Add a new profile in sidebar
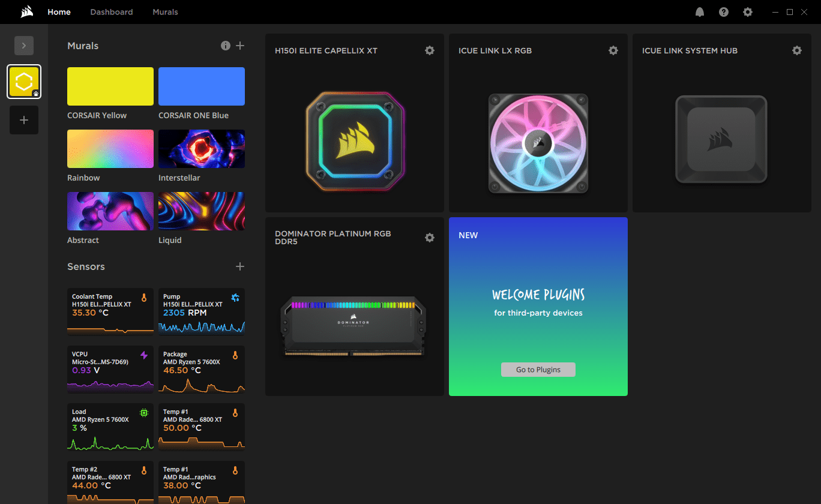This screenshot has height=504, width=821. click(x=24, y=120)
